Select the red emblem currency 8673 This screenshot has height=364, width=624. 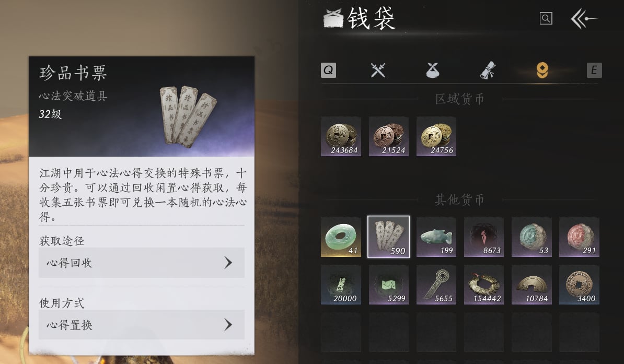(x=484, y=237)
